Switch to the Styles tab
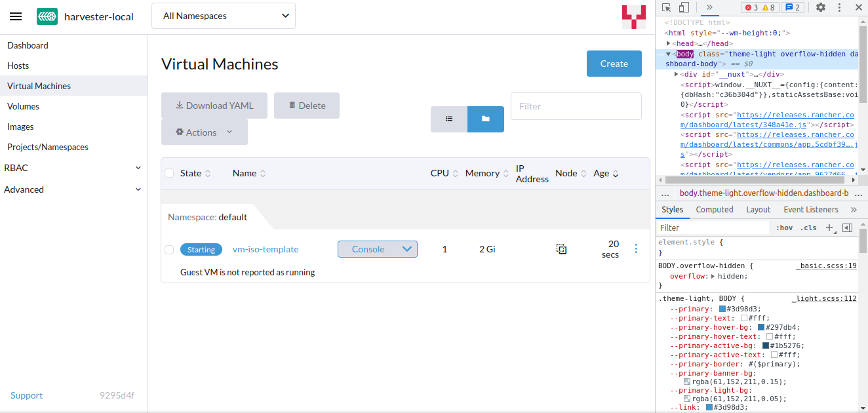The image size is (868, 413). (672, 210)
